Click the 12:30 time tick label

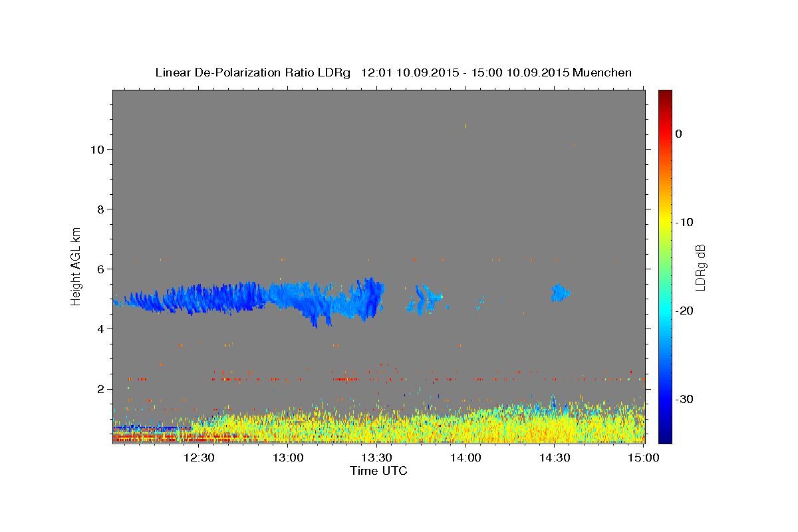[x=198, y=458]
